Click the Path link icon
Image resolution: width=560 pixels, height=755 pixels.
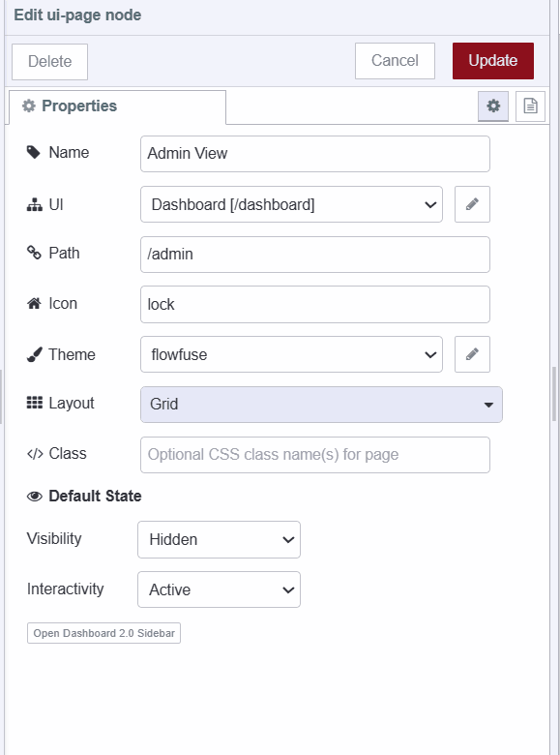pos(34,253)
